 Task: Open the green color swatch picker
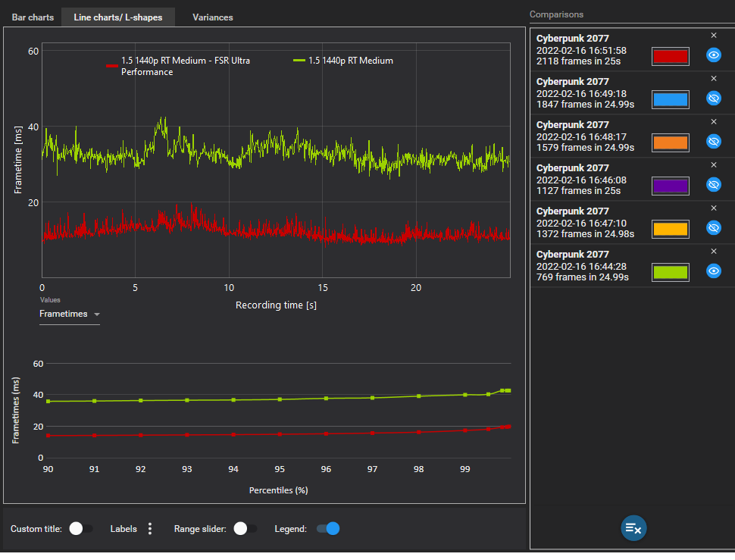pos(671,272)
